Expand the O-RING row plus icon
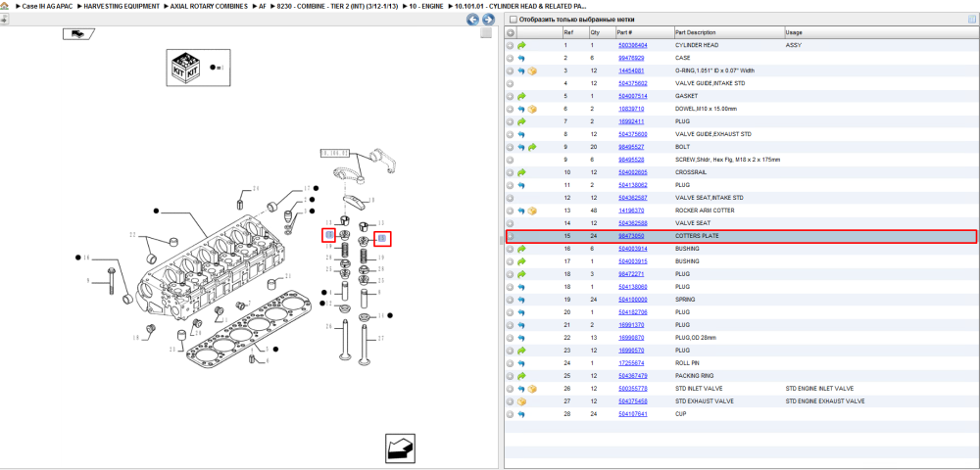The width and height of the screenshot is (980, 470). pyautogui.click(x=510, y=70)
